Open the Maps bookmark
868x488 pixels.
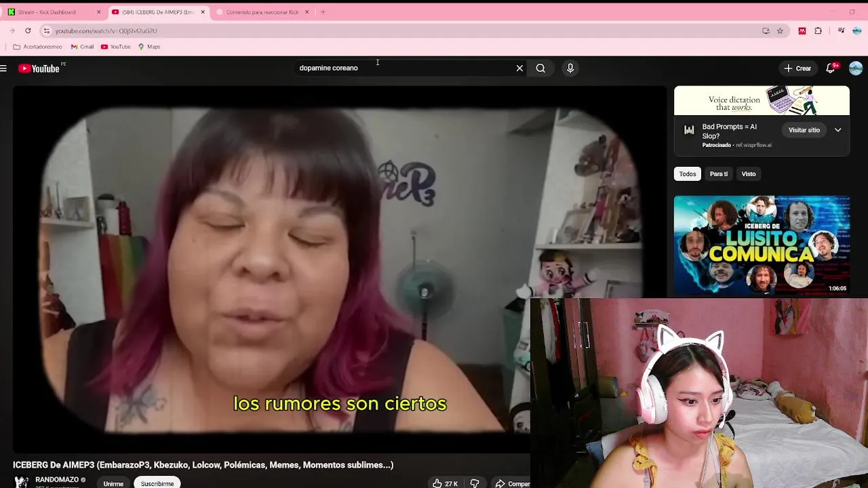[149, 47]
